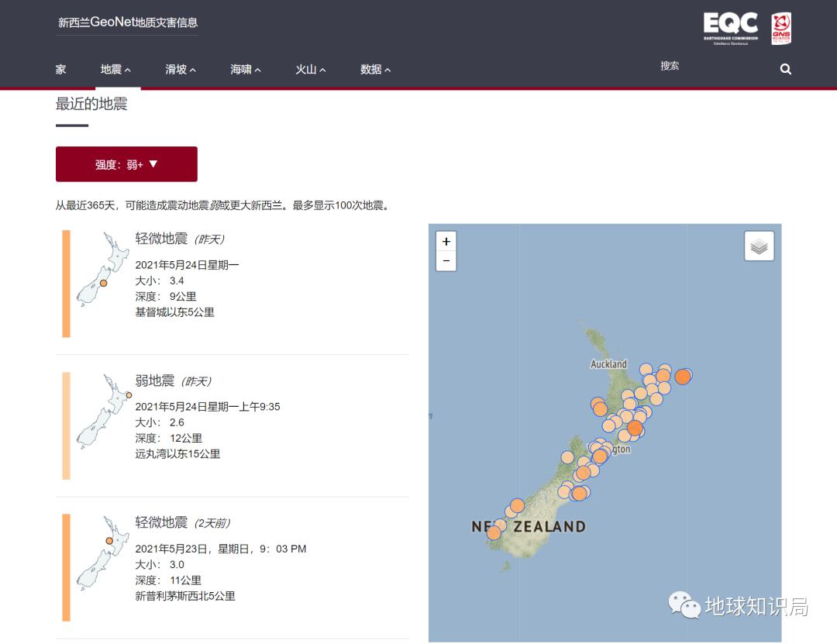Click the orange intensity bar of 3.0 quake
The width and height of the screenshot is (837, 644).
67,567
